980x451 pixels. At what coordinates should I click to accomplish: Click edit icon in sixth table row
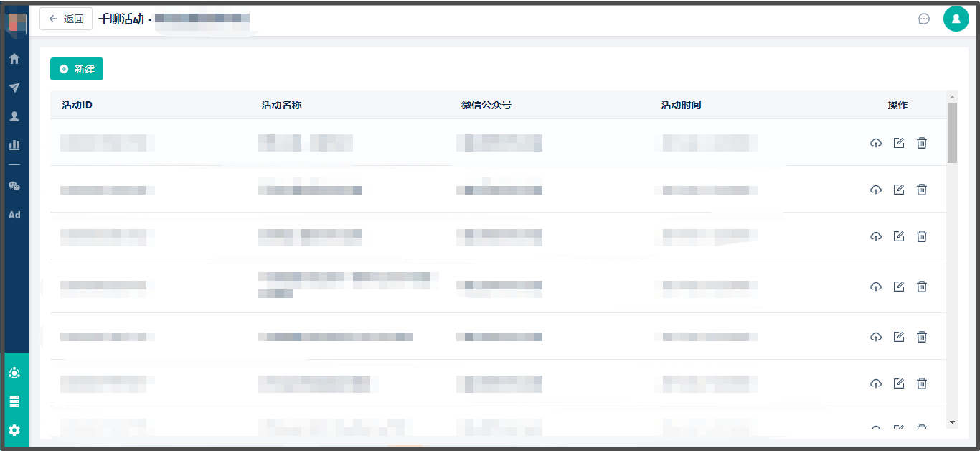(x=899, y=383)
